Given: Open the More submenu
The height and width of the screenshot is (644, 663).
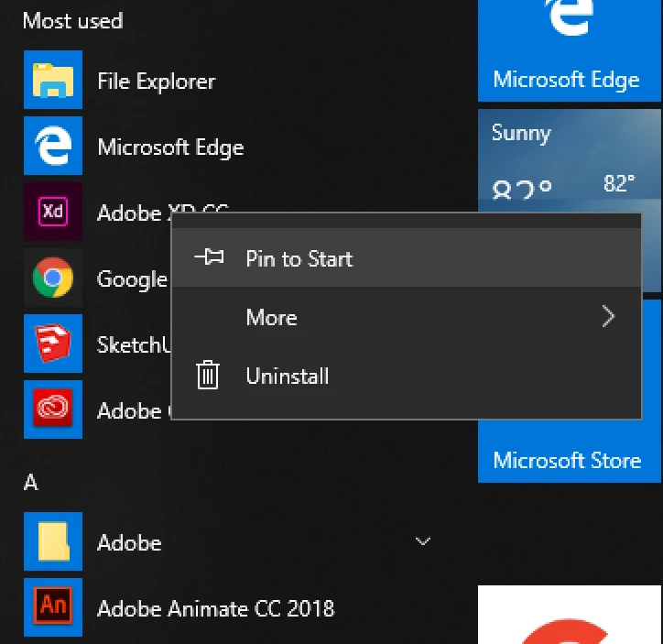Looking at the screenshot, I should point(407,317).
